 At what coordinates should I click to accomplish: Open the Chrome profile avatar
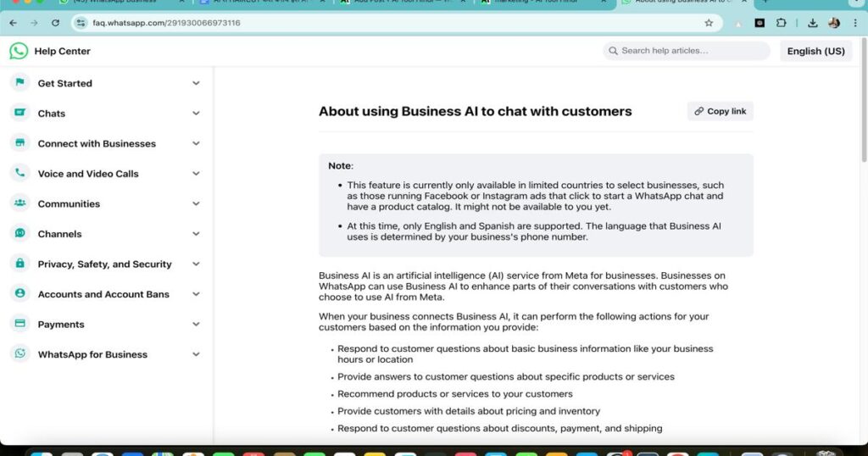click(834, 23)
